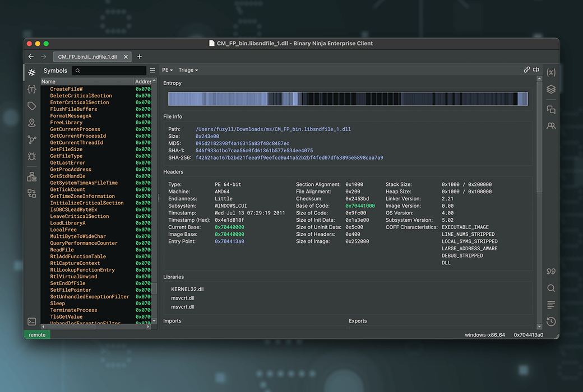Open the debugger bug icon in sidebar
The height and width of the screenshot is (392, 583).
[x=32, y=156]
